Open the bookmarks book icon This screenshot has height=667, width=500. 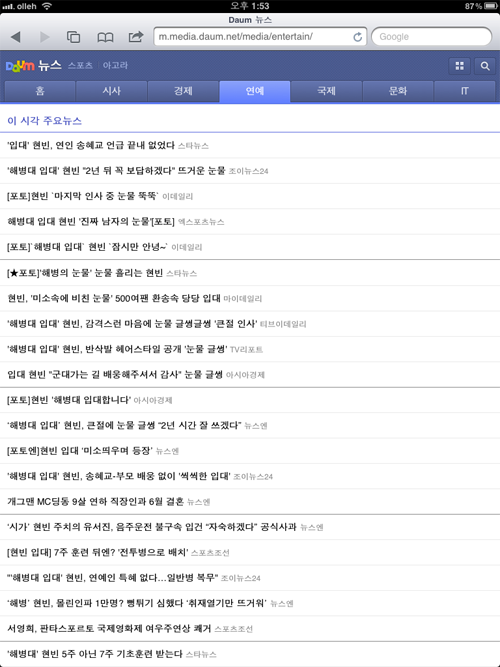tap(105, 37)
